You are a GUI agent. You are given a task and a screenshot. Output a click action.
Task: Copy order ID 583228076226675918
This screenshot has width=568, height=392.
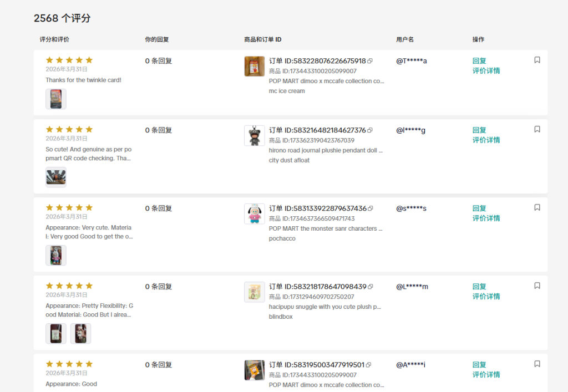371,61
